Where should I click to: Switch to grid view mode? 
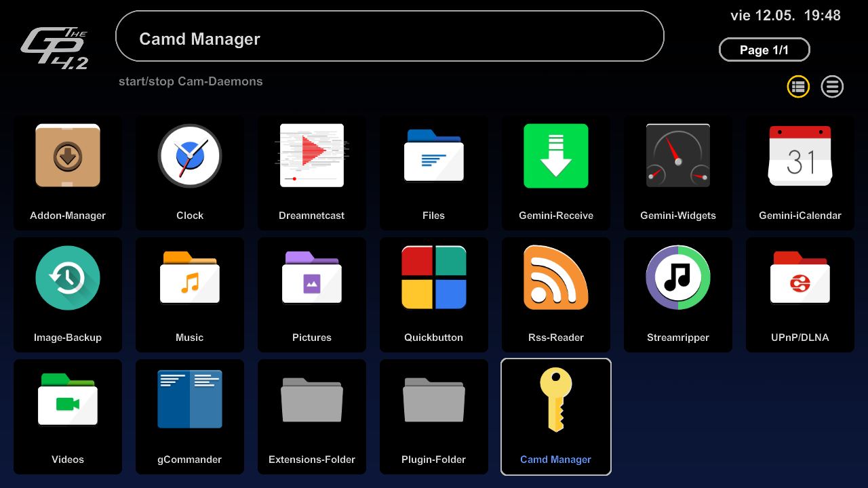tap(798, 87)
